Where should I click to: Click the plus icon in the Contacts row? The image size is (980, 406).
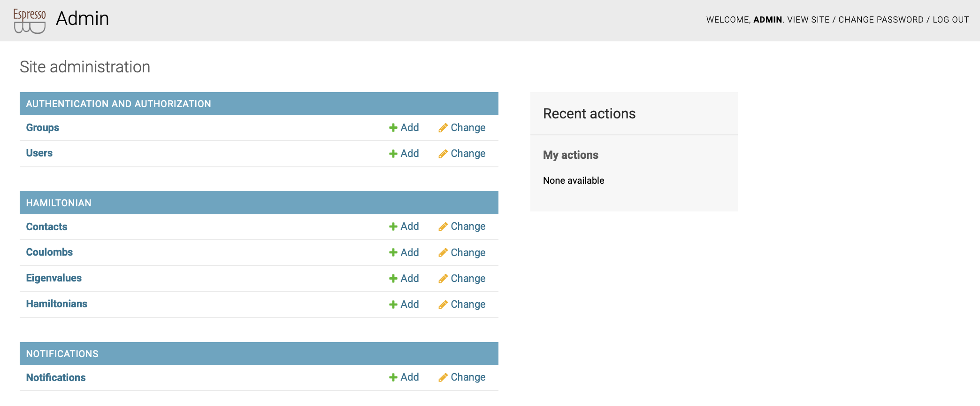393,226
